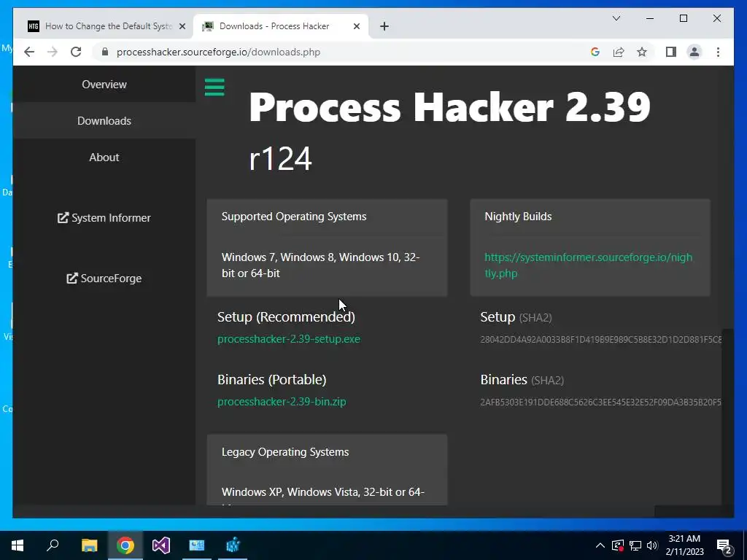Click the Google icon in address bar
747x560 pixels.
pyautogui.click(x=595, y=52)
